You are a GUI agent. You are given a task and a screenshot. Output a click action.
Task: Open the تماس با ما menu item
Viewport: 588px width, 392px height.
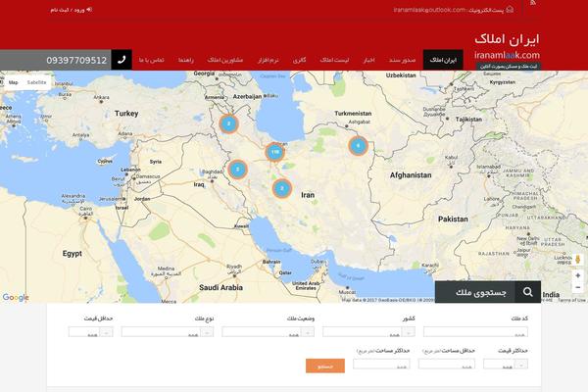152,60
